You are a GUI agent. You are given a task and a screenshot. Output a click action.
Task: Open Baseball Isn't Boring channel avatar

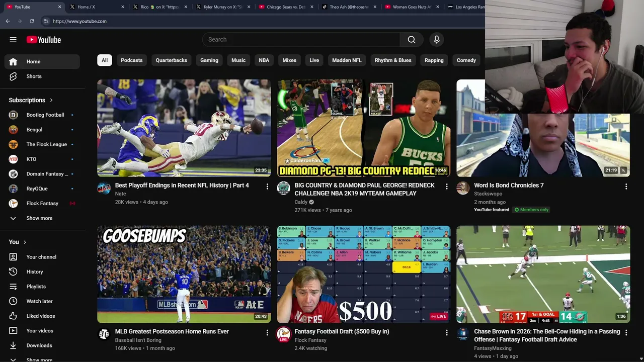(104, 334)
